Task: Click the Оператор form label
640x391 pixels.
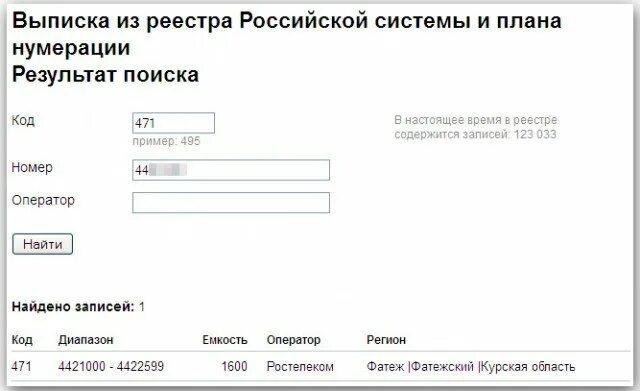Action: click(x=43, y=200)
